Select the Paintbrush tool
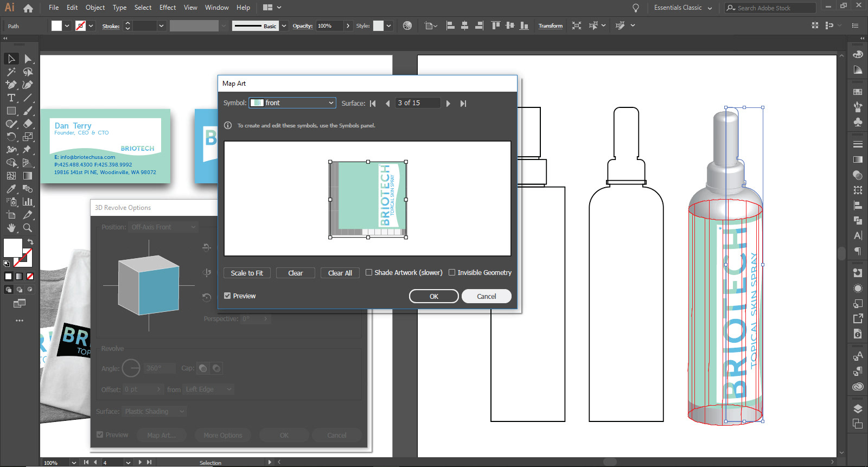Viewport: 868px width, 467px height. [28, 111]
